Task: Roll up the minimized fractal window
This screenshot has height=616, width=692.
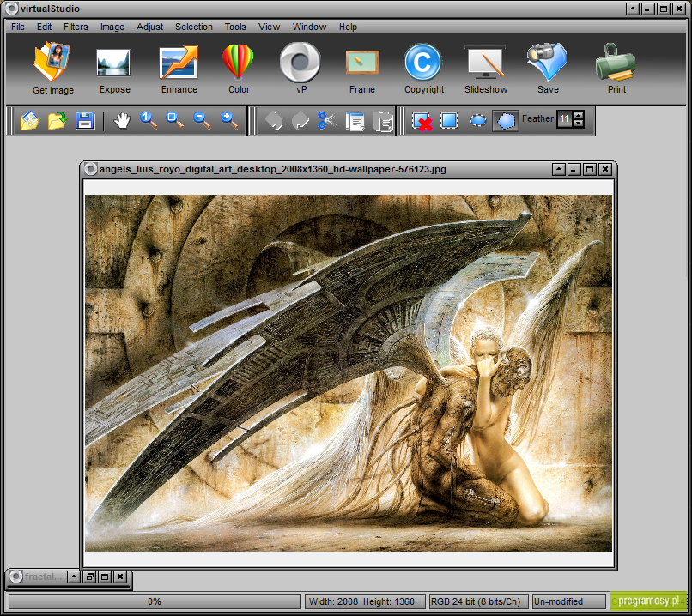Action: click(x=74, y=577)
